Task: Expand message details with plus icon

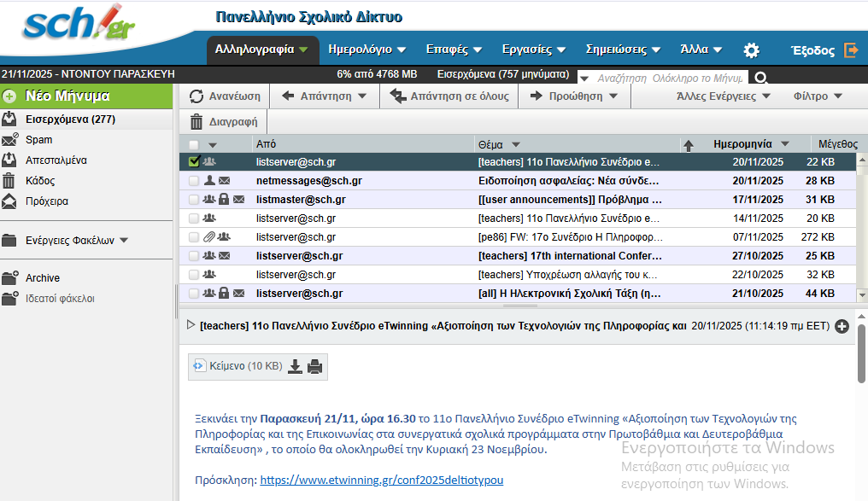Action: 842,326
